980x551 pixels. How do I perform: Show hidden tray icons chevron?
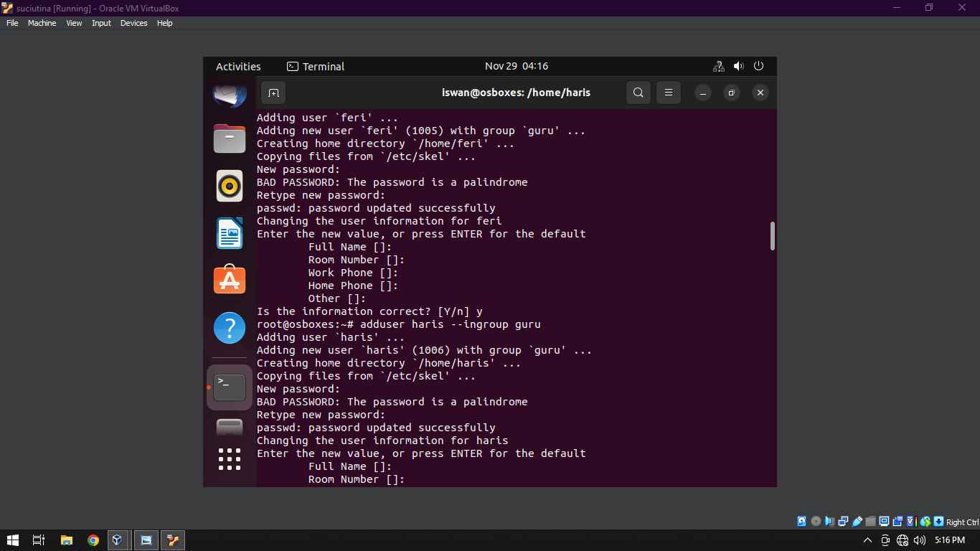click(867, 540)
